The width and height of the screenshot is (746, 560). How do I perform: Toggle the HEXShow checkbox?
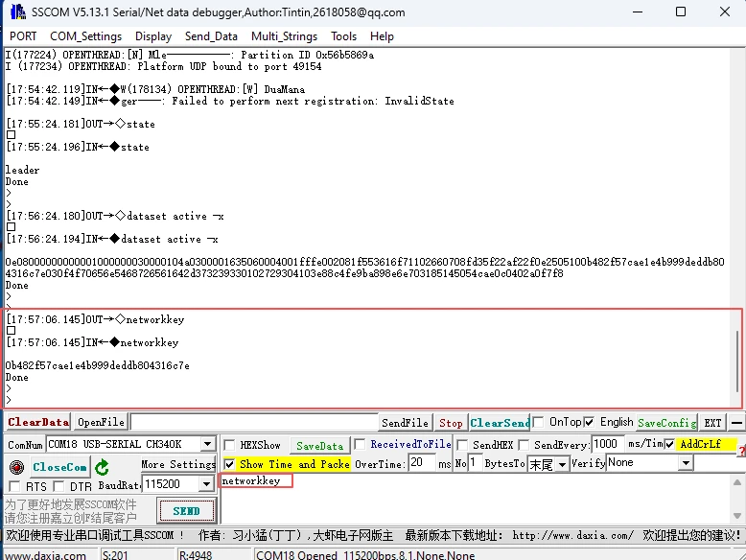(x=229, y=445)
